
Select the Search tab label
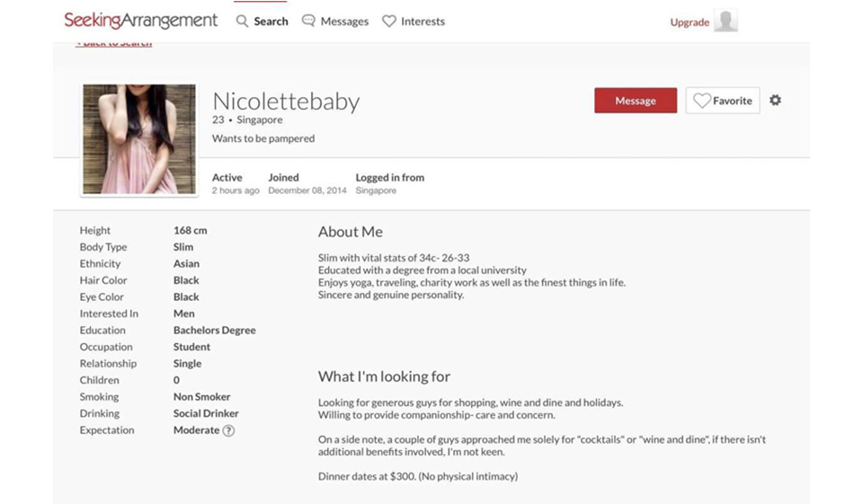coord(271,22)
